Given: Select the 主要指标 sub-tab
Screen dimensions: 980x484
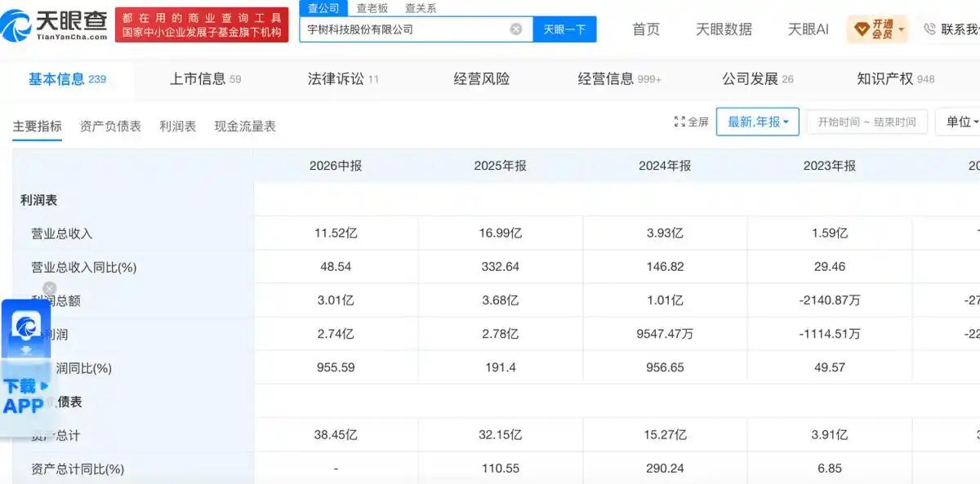Looking at the screenshot, I should tap(37, 126).
